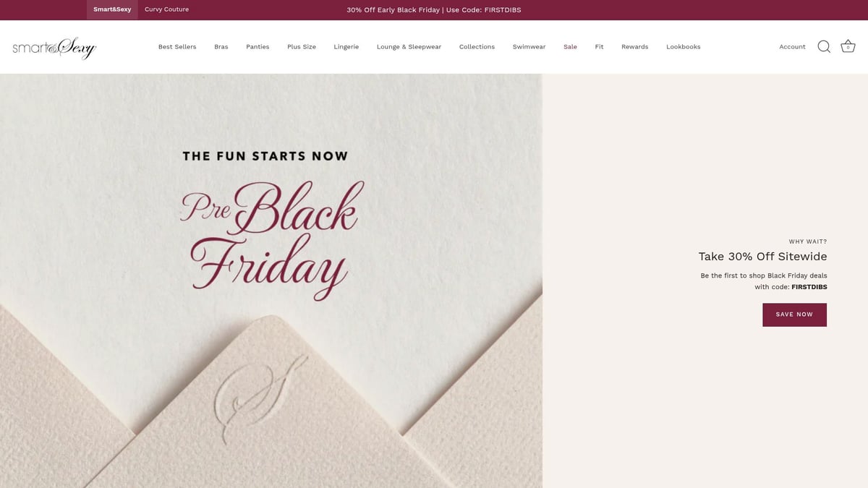This screenshot has width=868, height=488.
Task: Open the Bras menu
Action: coord(221,47)
